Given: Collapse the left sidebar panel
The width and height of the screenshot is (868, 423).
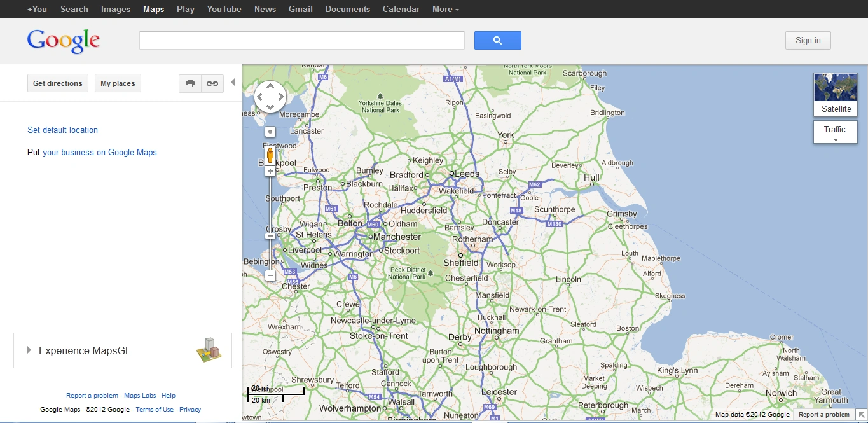Looking at the screenshot, I should 233,81.
